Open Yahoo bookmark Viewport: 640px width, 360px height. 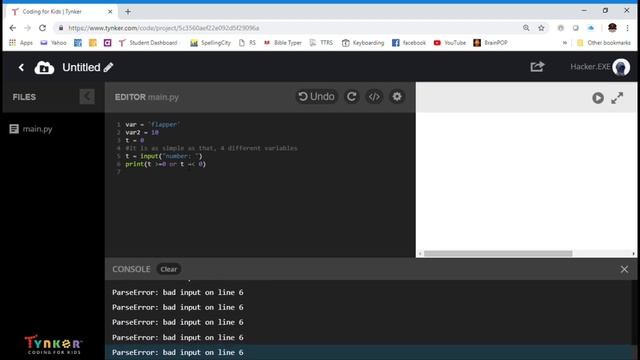click(x=53, y=42)
